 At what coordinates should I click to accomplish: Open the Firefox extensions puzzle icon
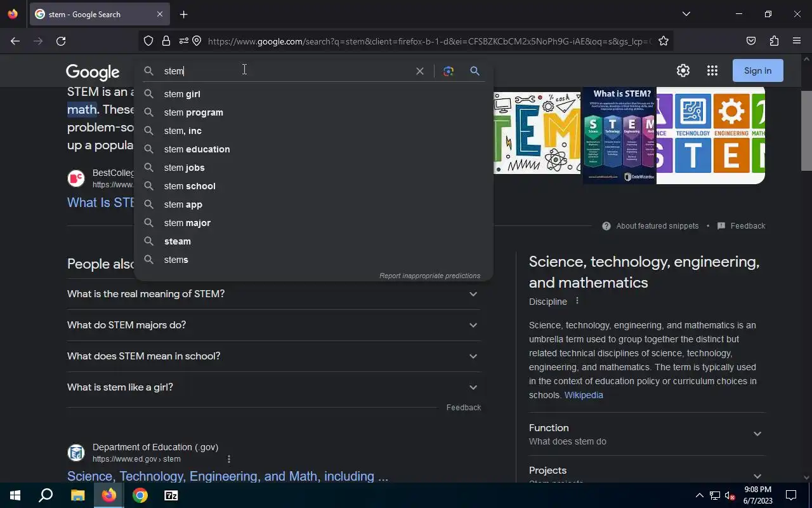click(x=774, y=41)
